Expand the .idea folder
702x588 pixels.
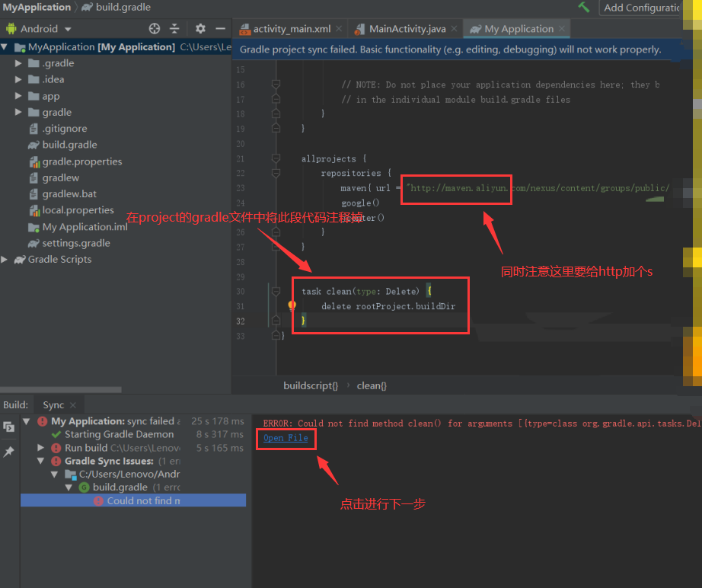(x=18, y=79)
